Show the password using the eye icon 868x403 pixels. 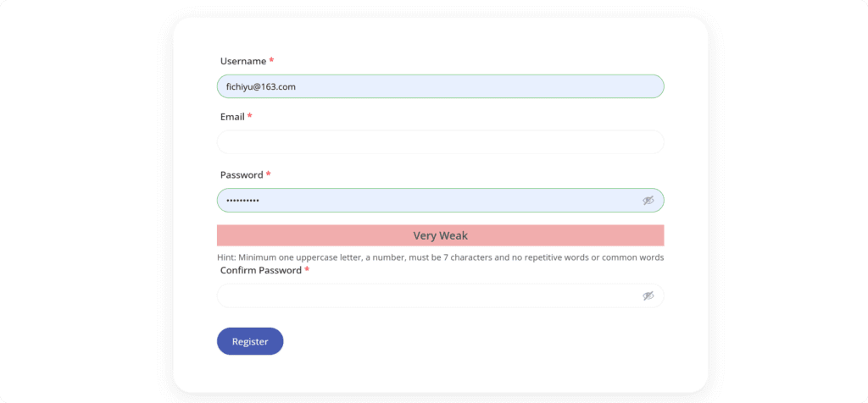click(648, 201)
